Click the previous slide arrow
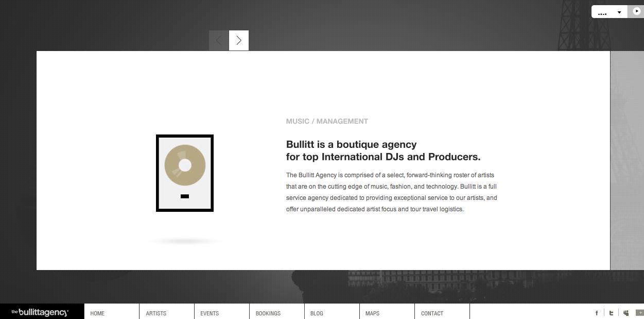The width and height of the screenshot is (644, 319). tap(219, 41)
